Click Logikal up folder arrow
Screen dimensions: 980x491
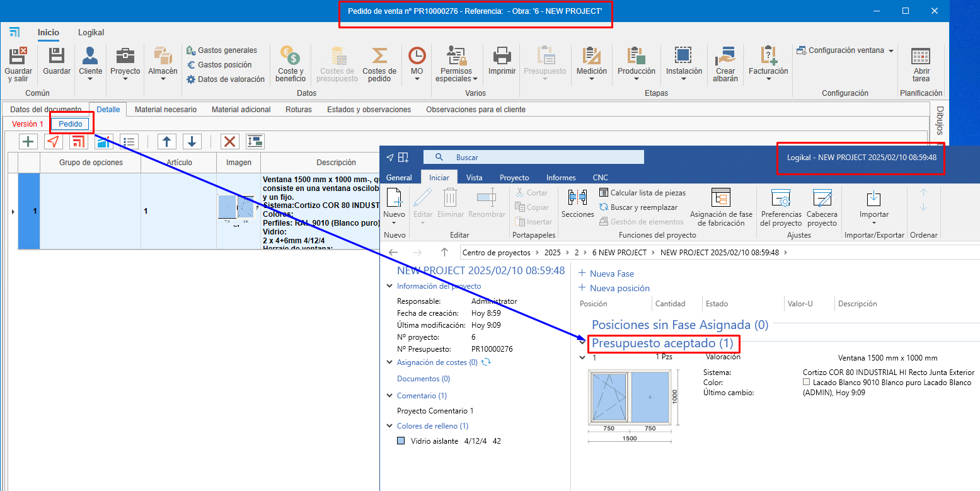tap(444, 253)
